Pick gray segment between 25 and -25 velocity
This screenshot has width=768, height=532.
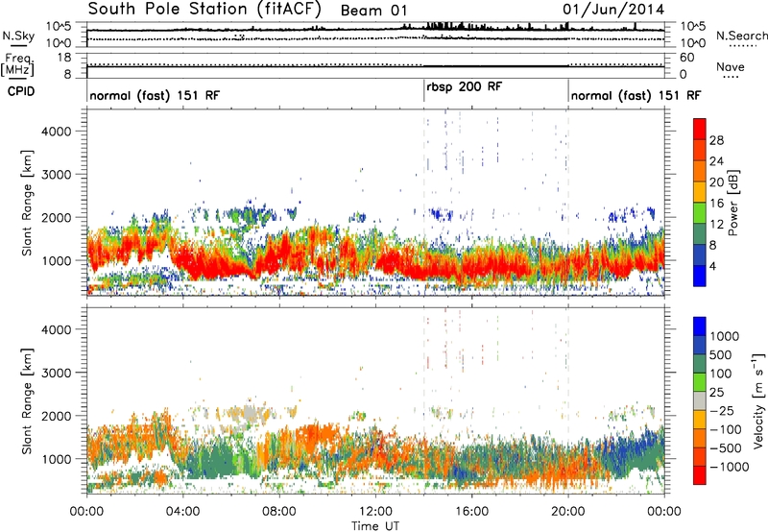click(x=700, y=400)
